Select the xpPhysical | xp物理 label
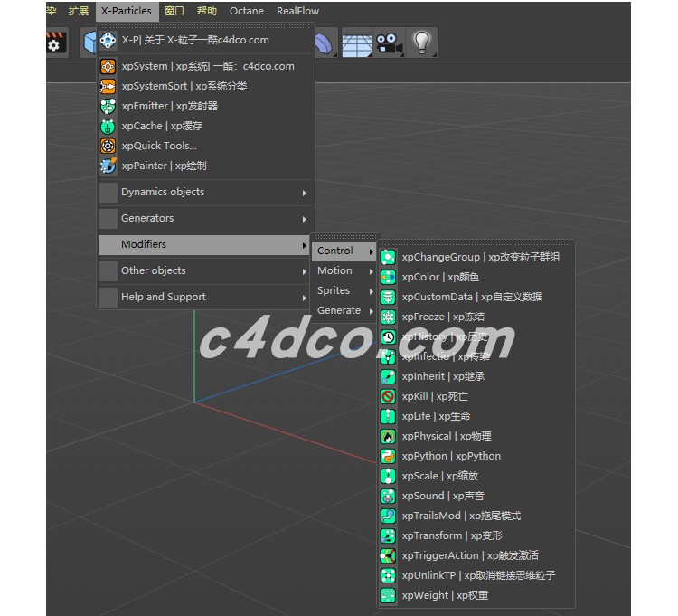678x616 pixels. click(x=447, y=436)
